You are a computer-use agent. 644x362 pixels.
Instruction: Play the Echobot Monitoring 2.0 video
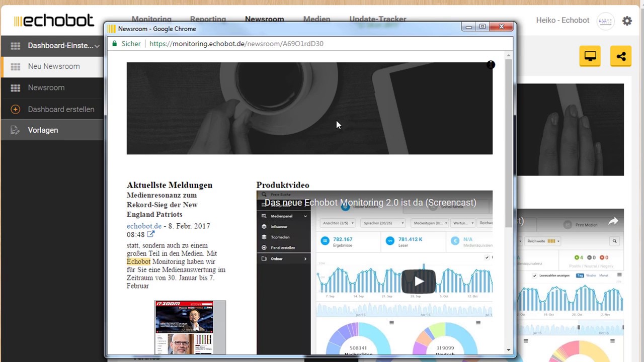419,282
